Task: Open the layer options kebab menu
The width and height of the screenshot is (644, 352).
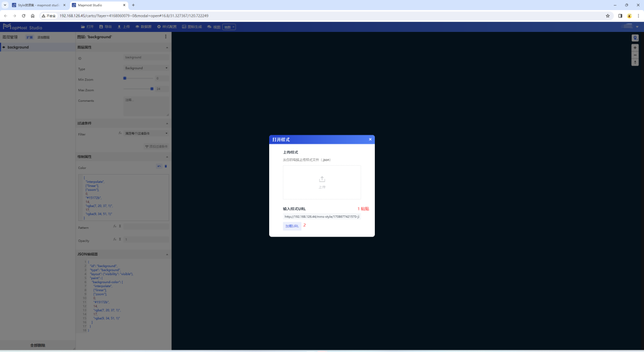Action: point(166,36)
